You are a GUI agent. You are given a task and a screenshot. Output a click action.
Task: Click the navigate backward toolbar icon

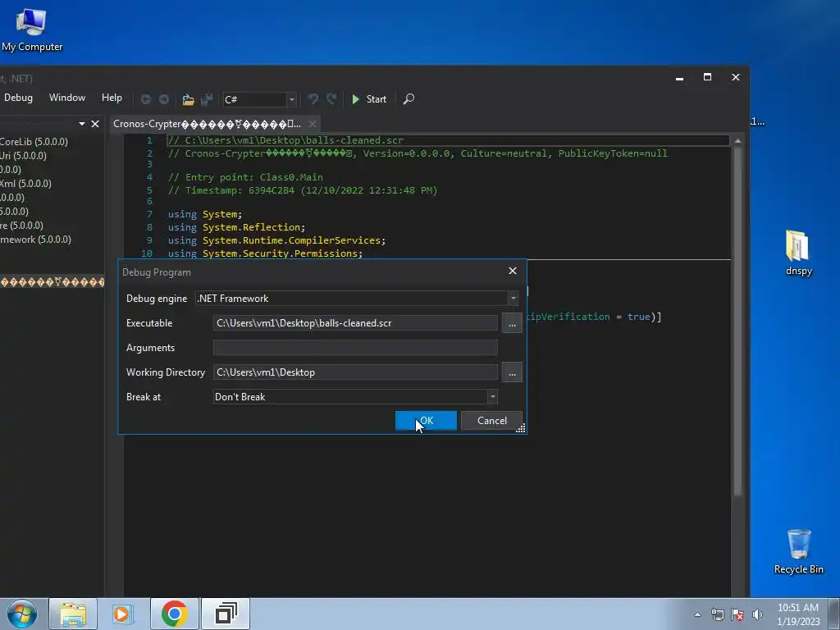pos(146,99)
